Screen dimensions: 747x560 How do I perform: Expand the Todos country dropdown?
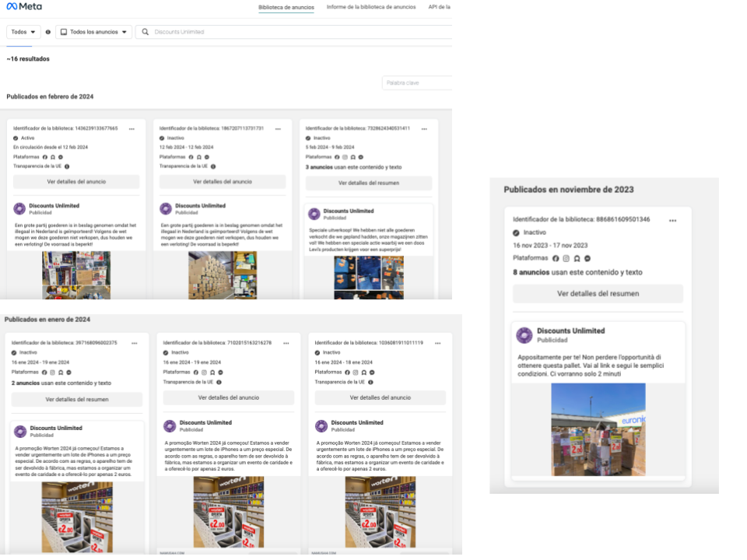pyautogui.click(x=23, y=32)
